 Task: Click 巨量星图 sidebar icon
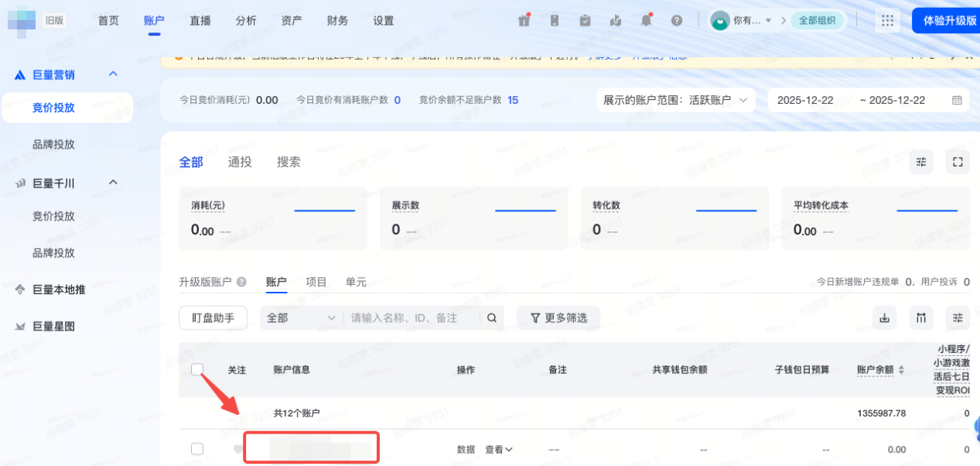[x=21, y=327]
